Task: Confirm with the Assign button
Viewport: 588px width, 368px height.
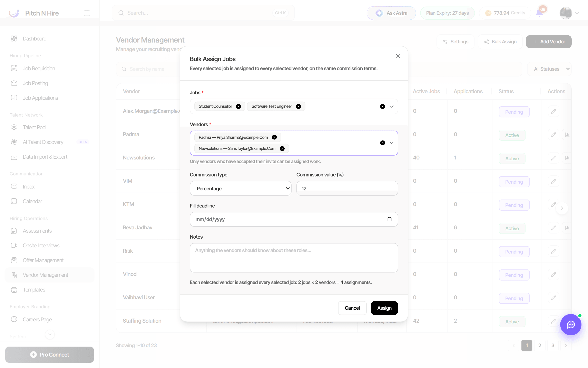Action: pos(384,308)
